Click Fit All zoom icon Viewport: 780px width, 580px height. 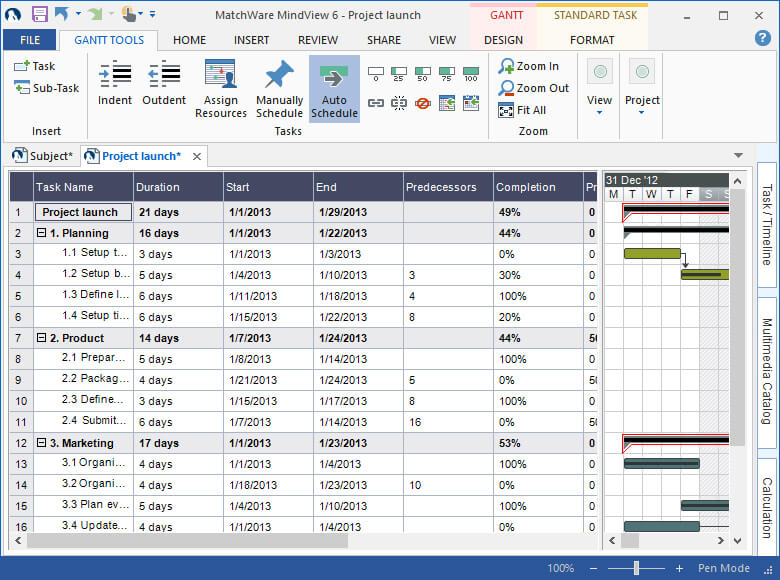click(x=507, y=110)
